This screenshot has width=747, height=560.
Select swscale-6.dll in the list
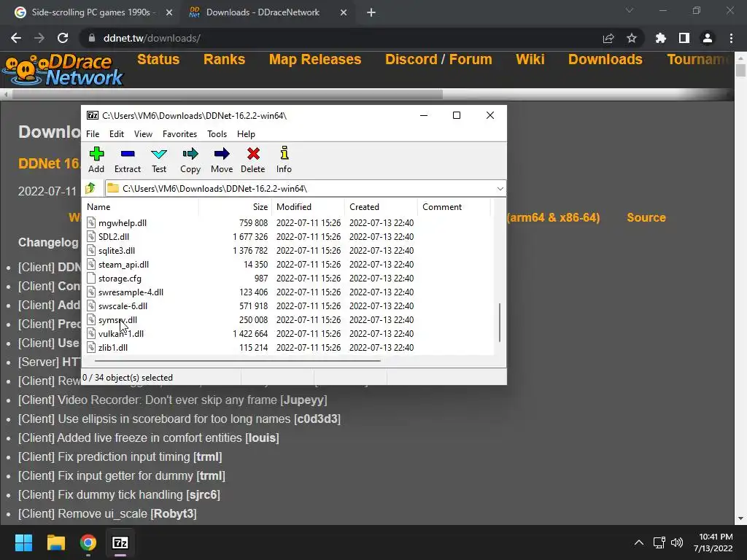[123, 306]
